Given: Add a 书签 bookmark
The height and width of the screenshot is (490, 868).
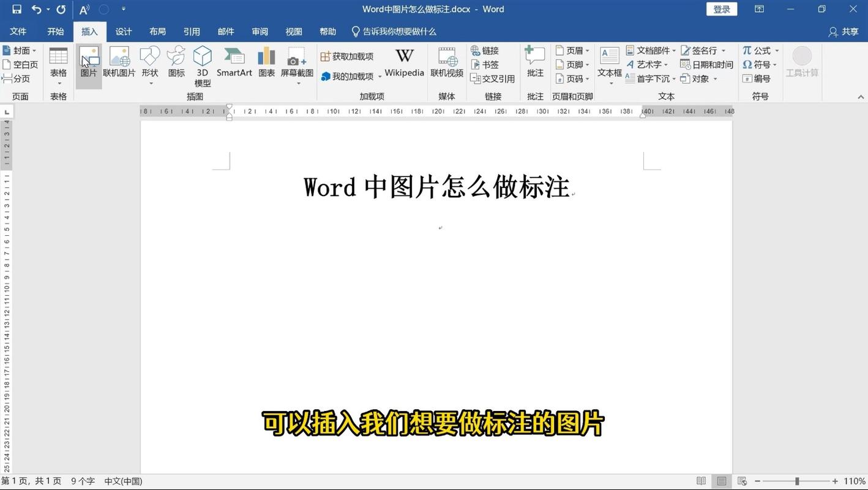Looking at the screenshot, I should pyautogui.click(x=485, y=64).
